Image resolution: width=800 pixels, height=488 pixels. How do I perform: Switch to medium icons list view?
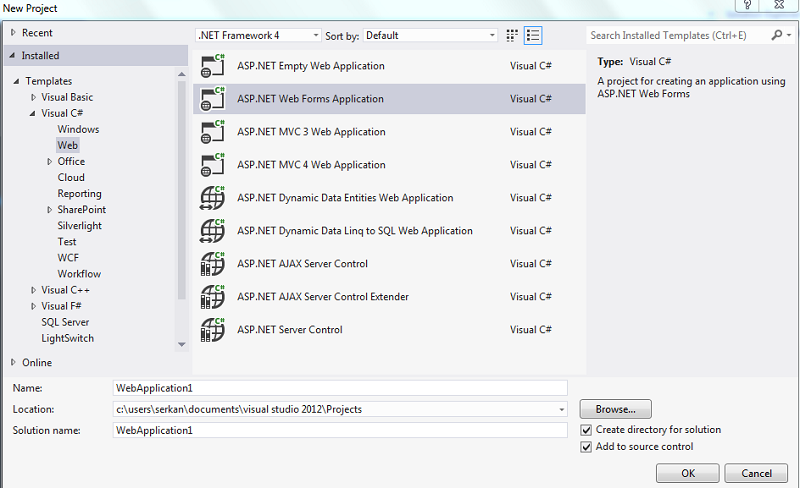(x=533, y=35)
